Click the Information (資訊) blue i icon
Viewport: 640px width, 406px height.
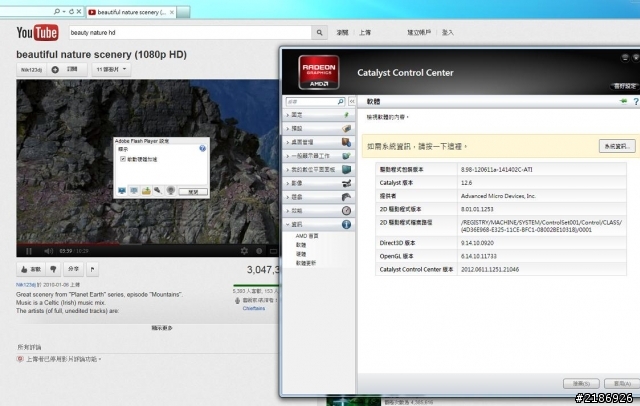point(346,224)
